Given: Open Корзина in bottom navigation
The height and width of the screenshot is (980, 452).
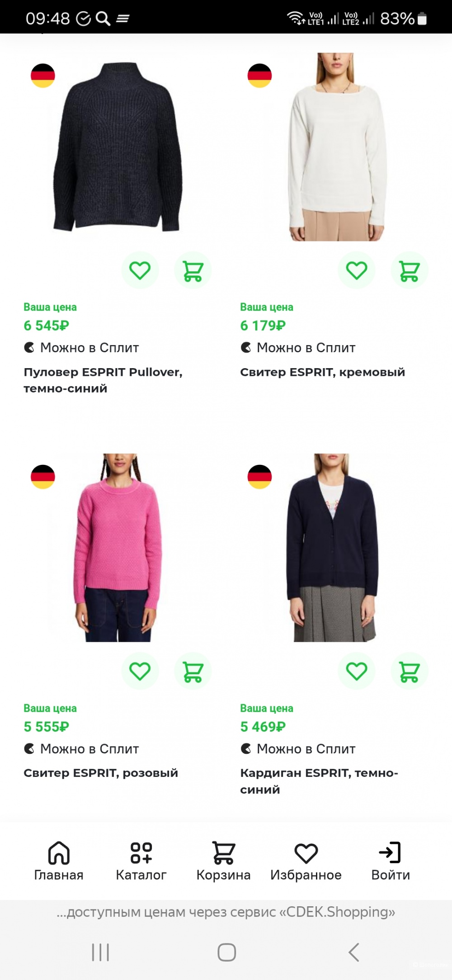Looking at the screenshot, I should pos(223,861).
